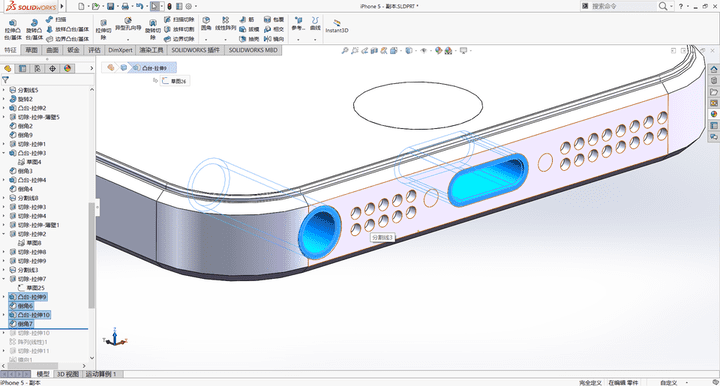
Task: Open the SOLIDWORKS MBD ribbon tab
Action: pos(253,50)
